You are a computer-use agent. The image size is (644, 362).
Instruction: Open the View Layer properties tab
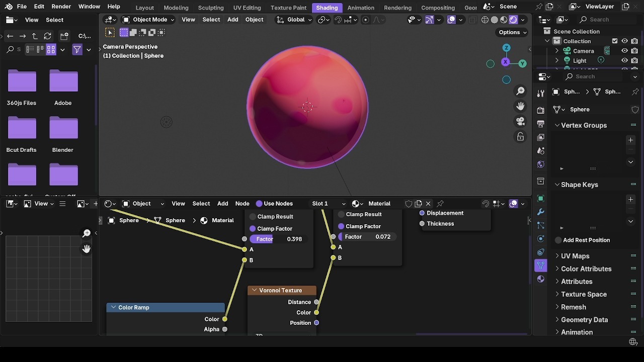[x=541, y=137]
